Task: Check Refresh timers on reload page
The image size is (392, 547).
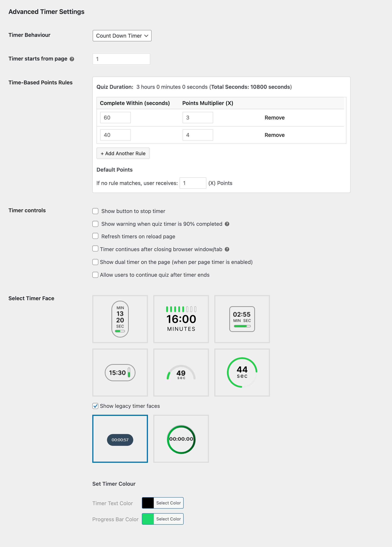Action: tap(95, 236)
